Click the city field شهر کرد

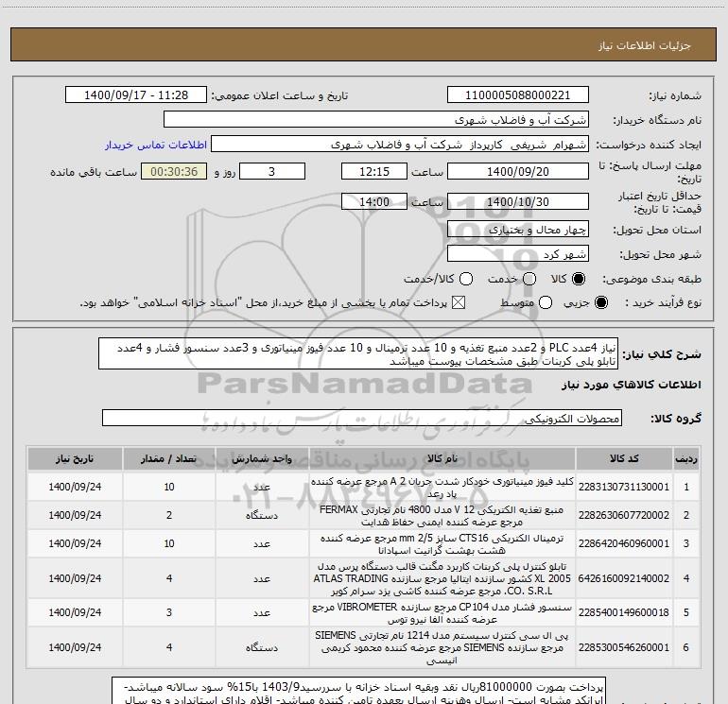pos(518,254)
